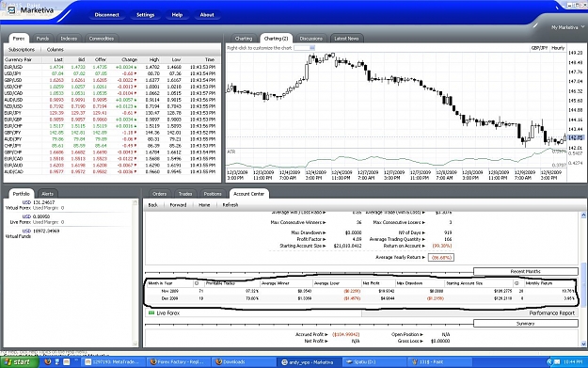Switch to the Forex tab
The image size is (588, 368).
point(19,39)
